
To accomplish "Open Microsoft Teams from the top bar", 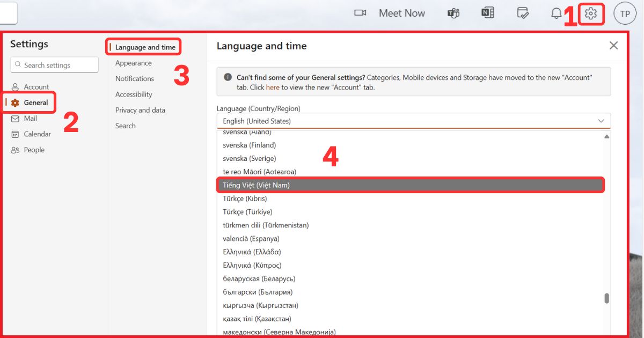I will [453, 13].
